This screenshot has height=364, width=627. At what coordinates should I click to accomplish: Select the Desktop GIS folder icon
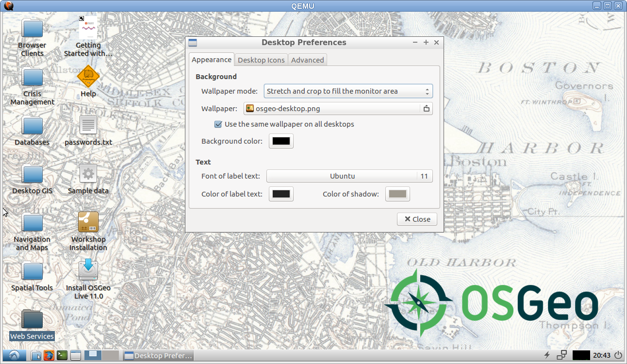33,174
